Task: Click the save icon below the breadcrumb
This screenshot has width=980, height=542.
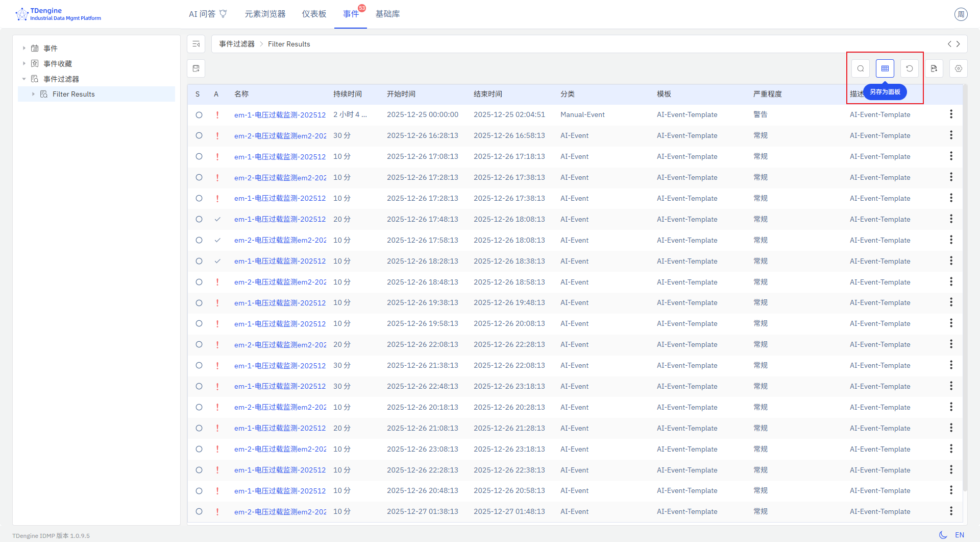Action: [x=196, y=68]
